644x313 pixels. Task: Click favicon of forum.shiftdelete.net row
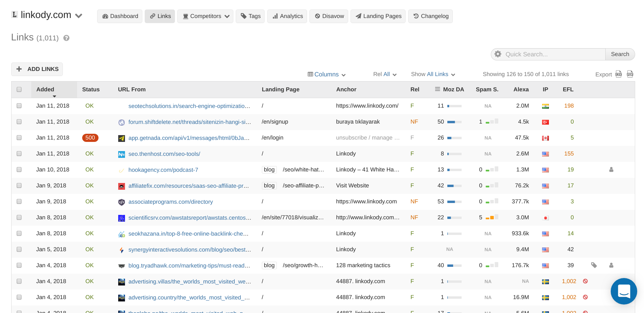122,123
